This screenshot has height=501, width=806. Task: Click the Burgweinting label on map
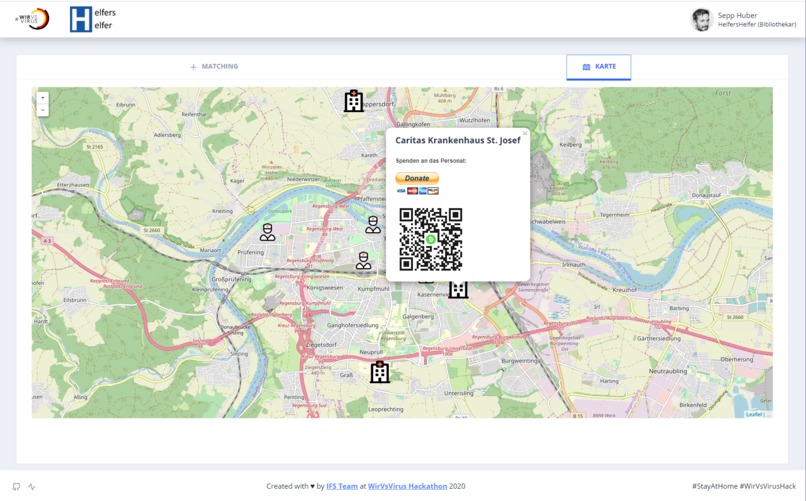[520, 361]
